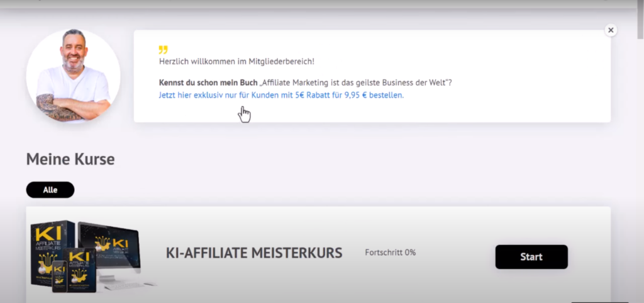Click the Fortschritt 0% progress label
The width and height of the screenshot is (644, 303).
click(x=390, y=253)
